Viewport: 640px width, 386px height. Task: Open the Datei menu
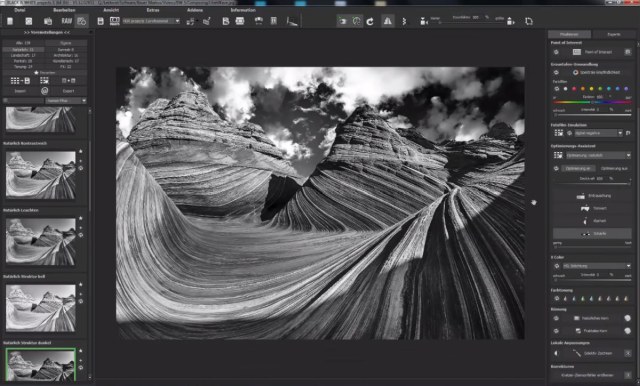click(19, 10)
